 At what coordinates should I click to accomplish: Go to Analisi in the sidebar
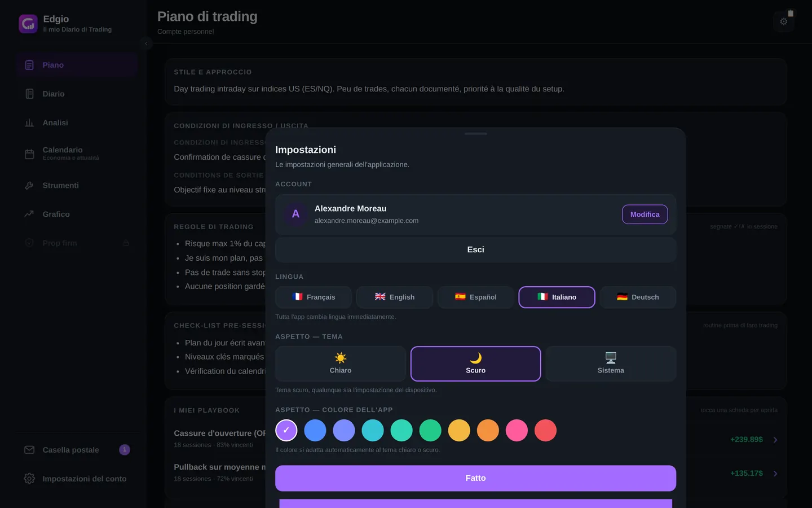click(x=77, y=122)
